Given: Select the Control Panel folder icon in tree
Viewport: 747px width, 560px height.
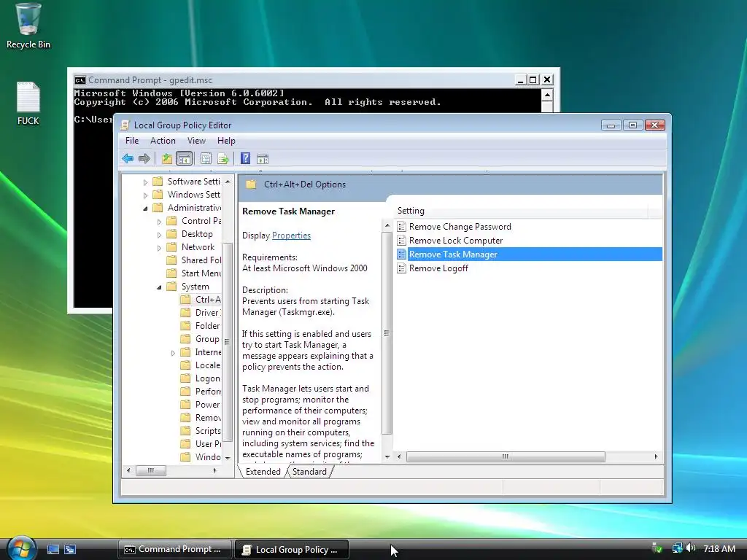Looking at the screenshot, I should click(x=172, y=221).
